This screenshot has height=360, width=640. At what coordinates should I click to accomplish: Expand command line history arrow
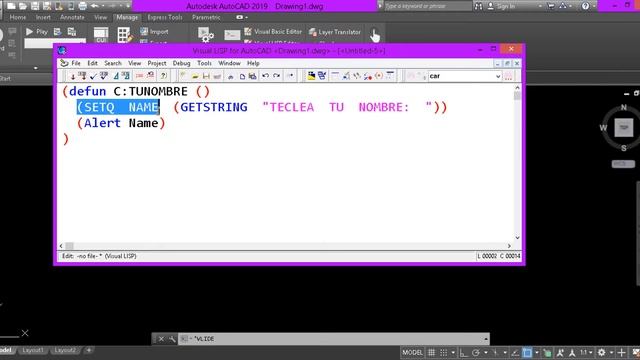point(486,339)
